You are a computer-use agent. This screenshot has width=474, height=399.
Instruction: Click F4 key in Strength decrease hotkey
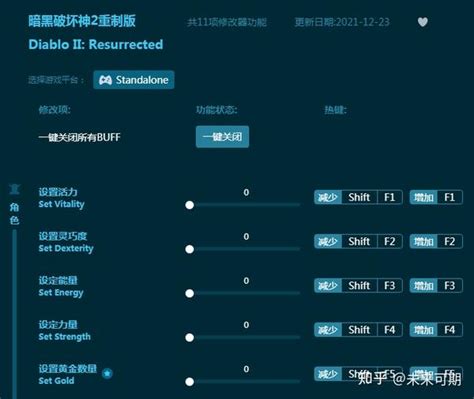click(390, 330)
